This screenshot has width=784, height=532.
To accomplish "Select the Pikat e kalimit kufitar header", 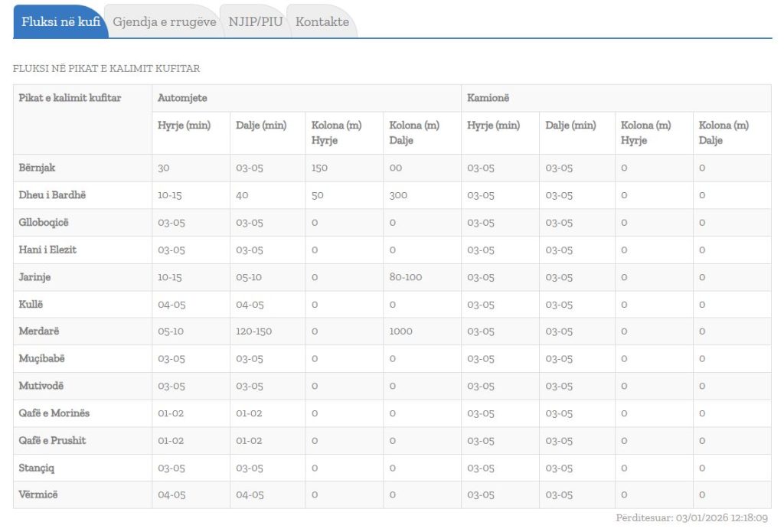I will tap(70, 98).
